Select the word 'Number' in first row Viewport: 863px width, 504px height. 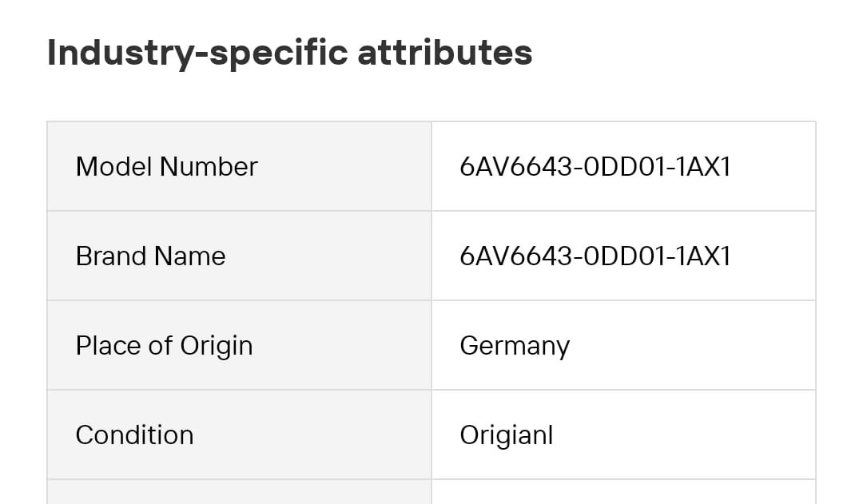click(209, 167)
